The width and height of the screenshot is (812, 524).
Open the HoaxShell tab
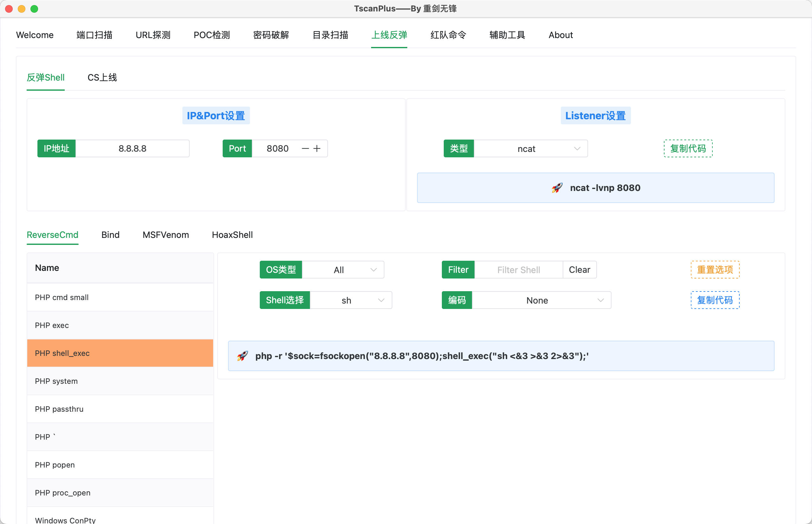232,235
